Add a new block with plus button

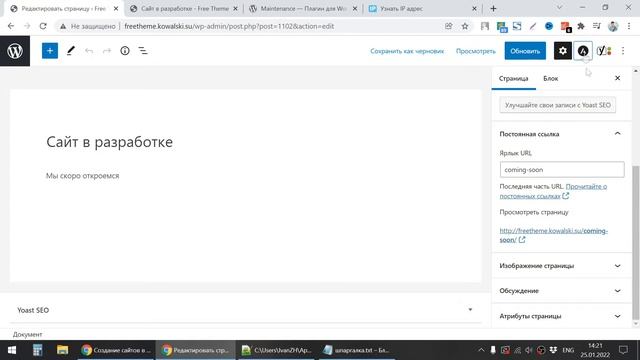(50, 51)
